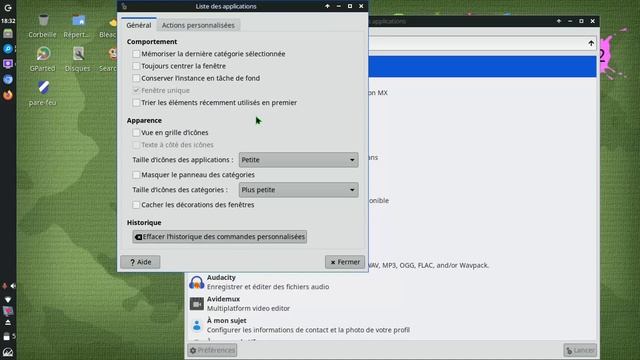Click the system monitor icon at panel bottom
The image size is (640, 360).
pyautogui.click(x=8, y=352)
